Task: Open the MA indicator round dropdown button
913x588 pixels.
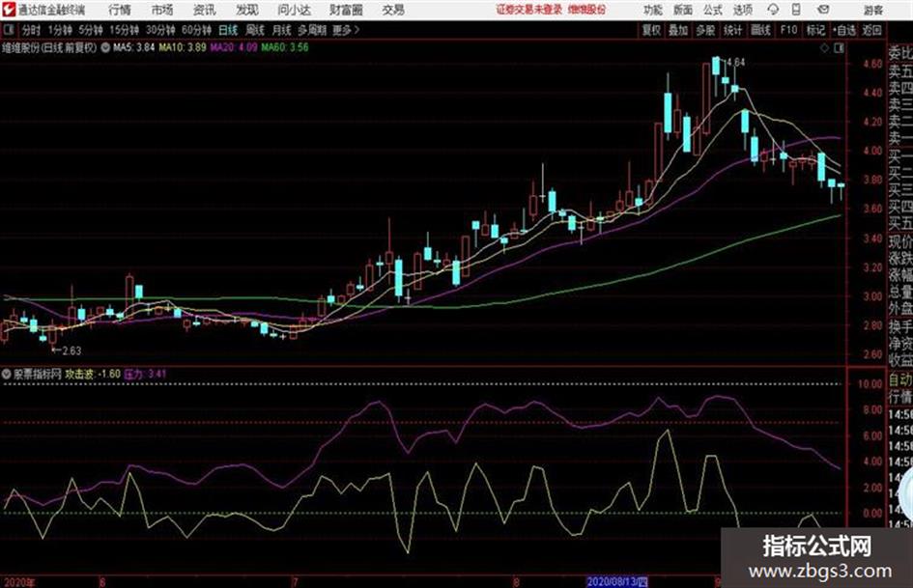Action: (105, 47)
